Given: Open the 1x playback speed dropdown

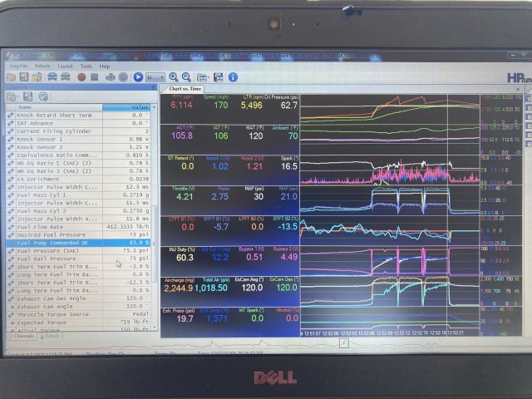Looking at the screenshot, I should [155, 76].
